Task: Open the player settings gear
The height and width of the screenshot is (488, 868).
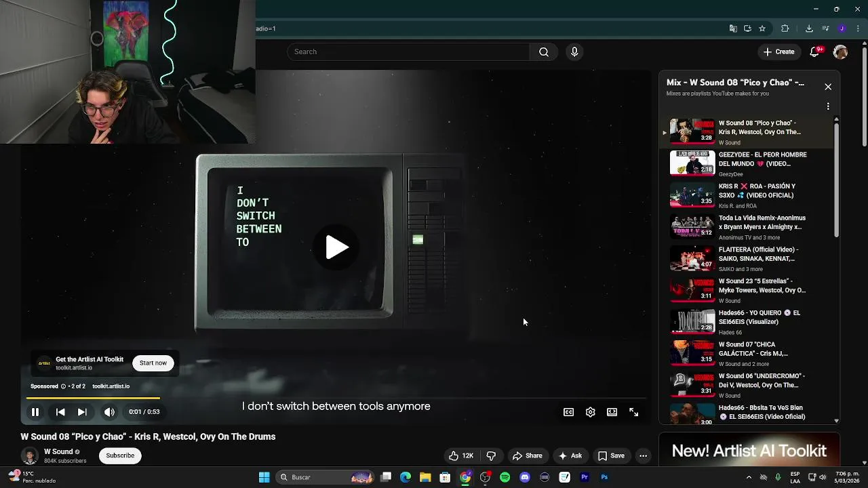Action: (591, 412)
